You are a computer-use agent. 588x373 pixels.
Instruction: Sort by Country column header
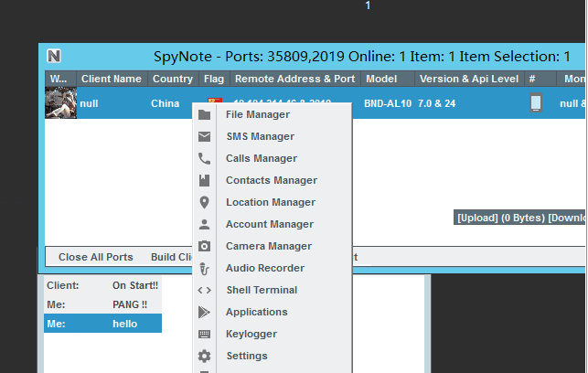point(173,79)
